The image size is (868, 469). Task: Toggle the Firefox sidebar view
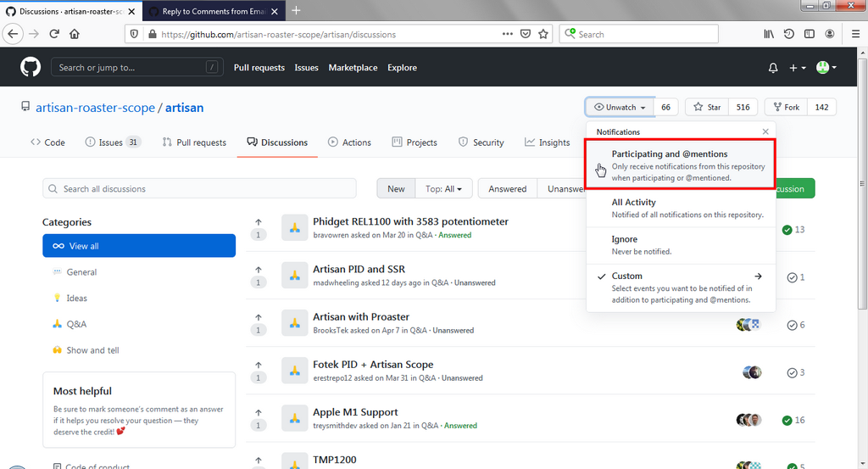(810, 34)
